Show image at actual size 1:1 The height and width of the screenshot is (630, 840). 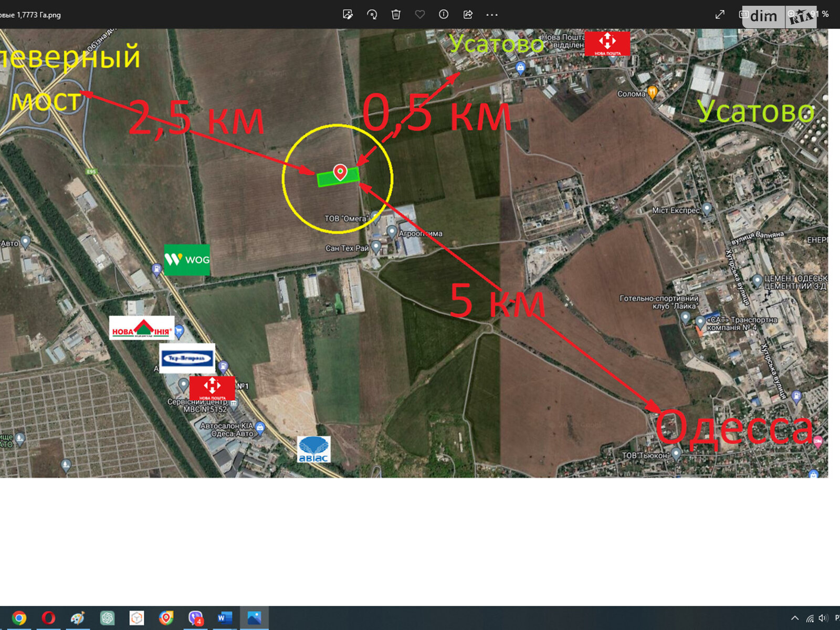click(743, 15)
